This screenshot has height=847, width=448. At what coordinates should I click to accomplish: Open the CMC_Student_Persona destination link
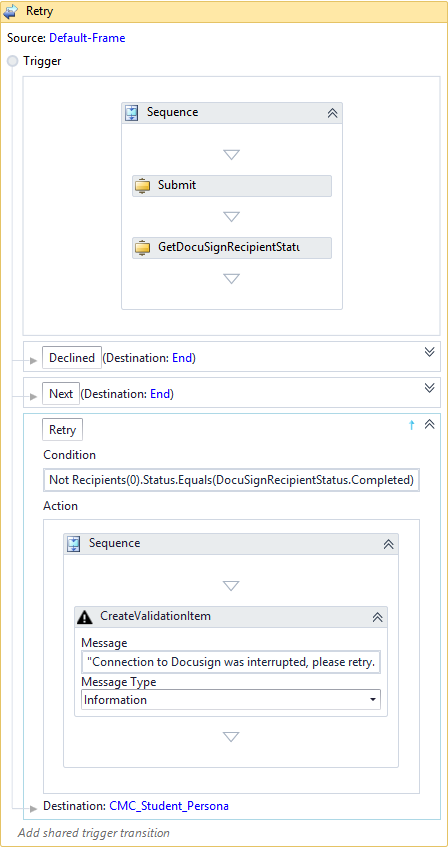coord(169,806)
